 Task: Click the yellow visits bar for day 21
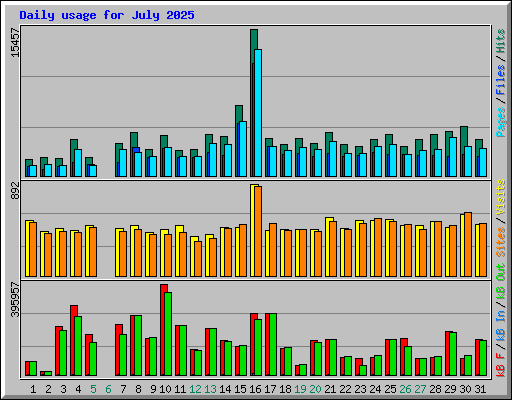328,247
